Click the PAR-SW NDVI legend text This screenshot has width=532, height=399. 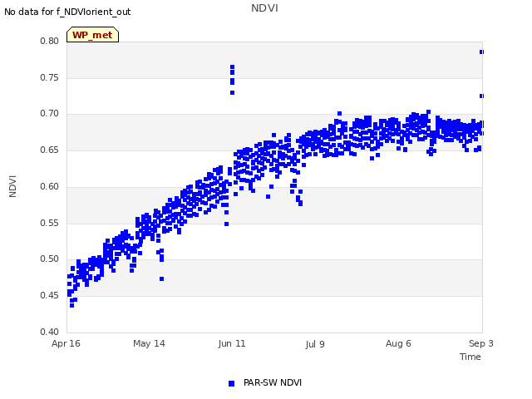(x=273, y=382)
